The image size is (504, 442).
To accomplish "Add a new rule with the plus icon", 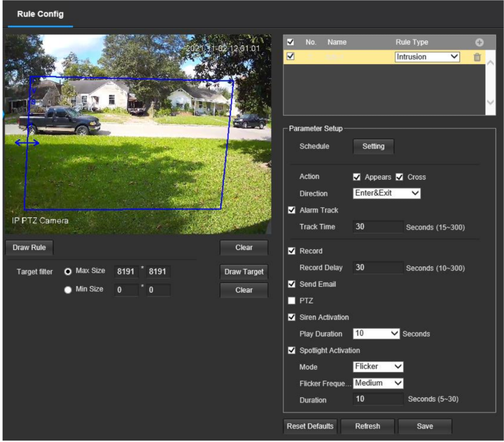I will click(x=479, y=43).
